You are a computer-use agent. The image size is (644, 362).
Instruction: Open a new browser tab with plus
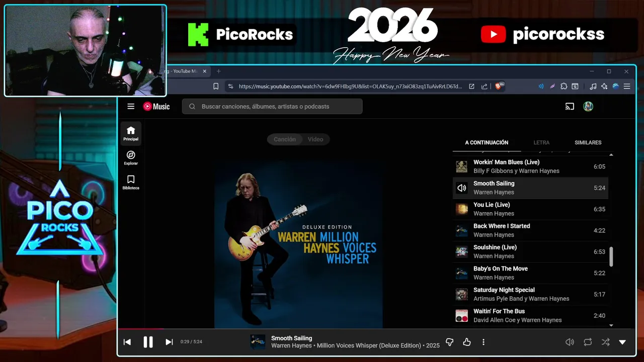(x=218, y=71)
